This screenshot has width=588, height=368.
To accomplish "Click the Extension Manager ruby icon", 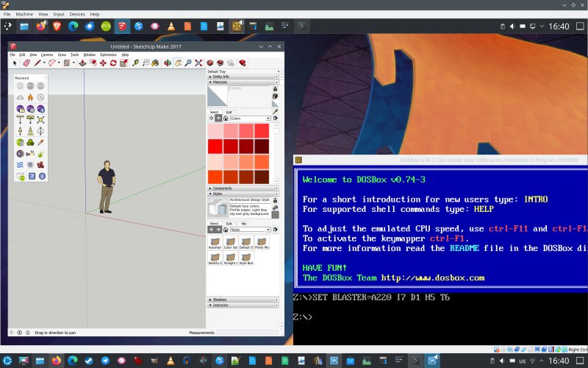I will [x=243, y=63].
